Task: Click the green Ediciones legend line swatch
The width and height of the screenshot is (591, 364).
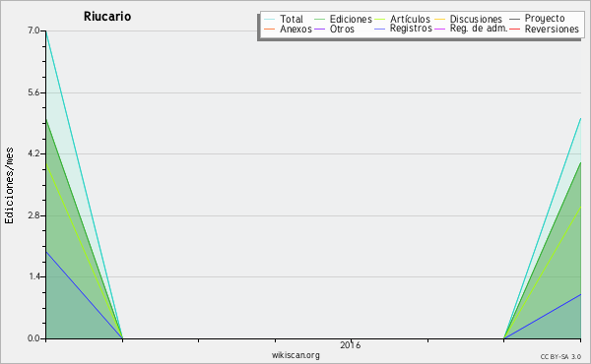Action: (x=319, y=20)
